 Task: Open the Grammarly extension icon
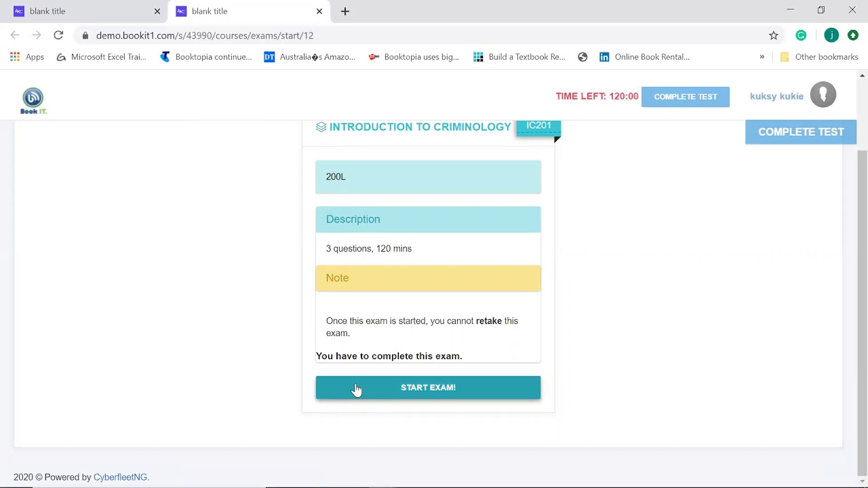802,35
